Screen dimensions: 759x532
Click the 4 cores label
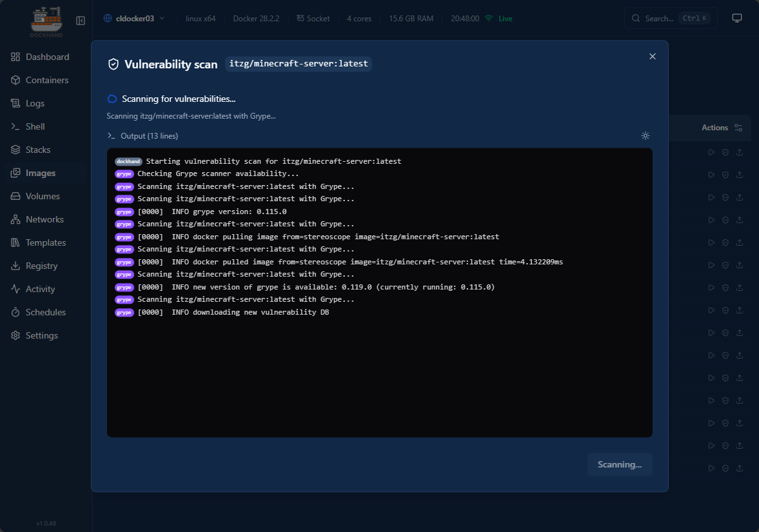(359, 19)
